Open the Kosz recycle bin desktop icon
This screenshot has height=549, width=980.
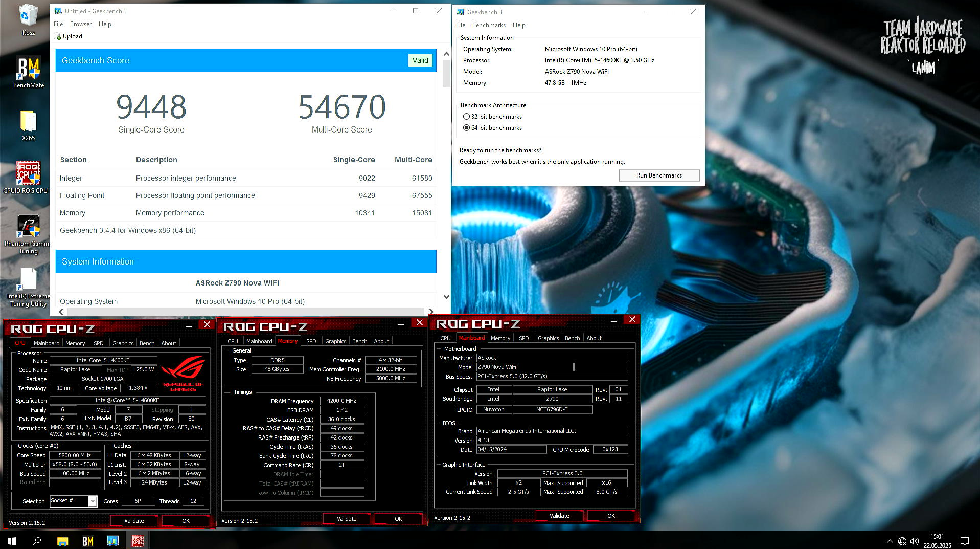coord(28,19)
